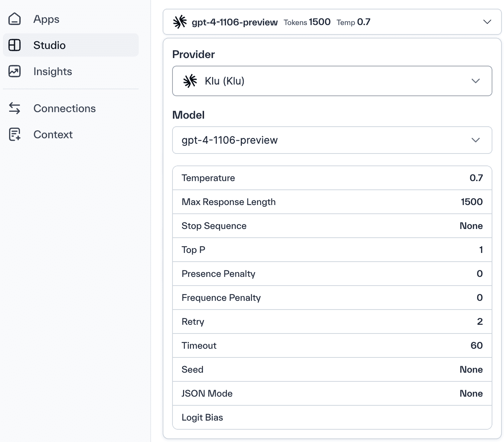Change the JSON Mode setting

coord(471,393)
